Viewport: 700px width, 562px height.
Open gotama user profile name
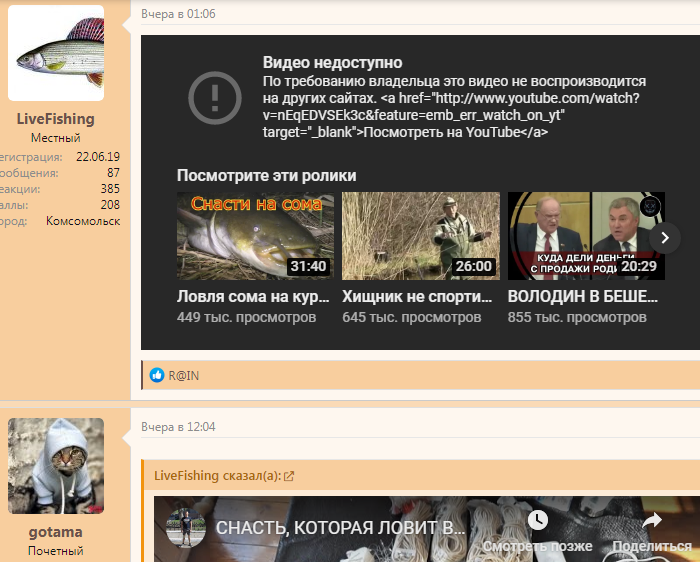click(56, 532)
